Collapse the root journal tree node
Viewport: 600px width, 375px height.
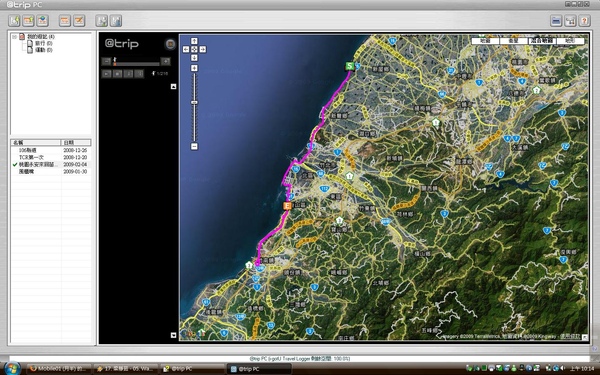click(x=14, y=37)
